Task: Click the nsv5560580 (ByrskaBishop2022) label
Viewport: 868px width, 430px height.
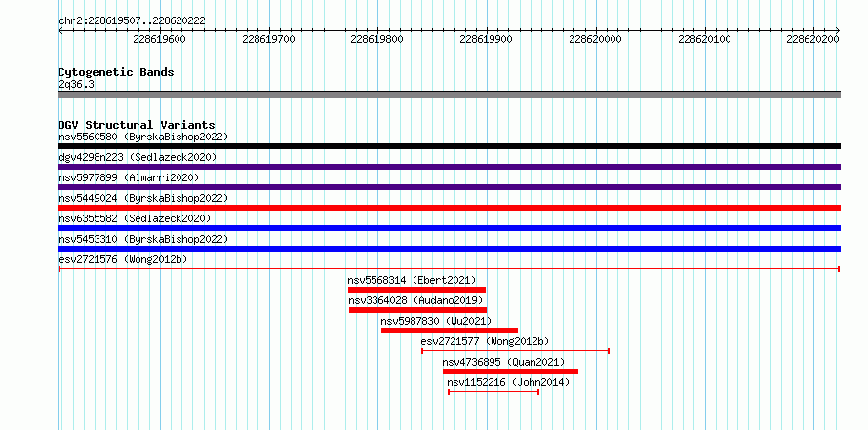Action: pos(143,137)
